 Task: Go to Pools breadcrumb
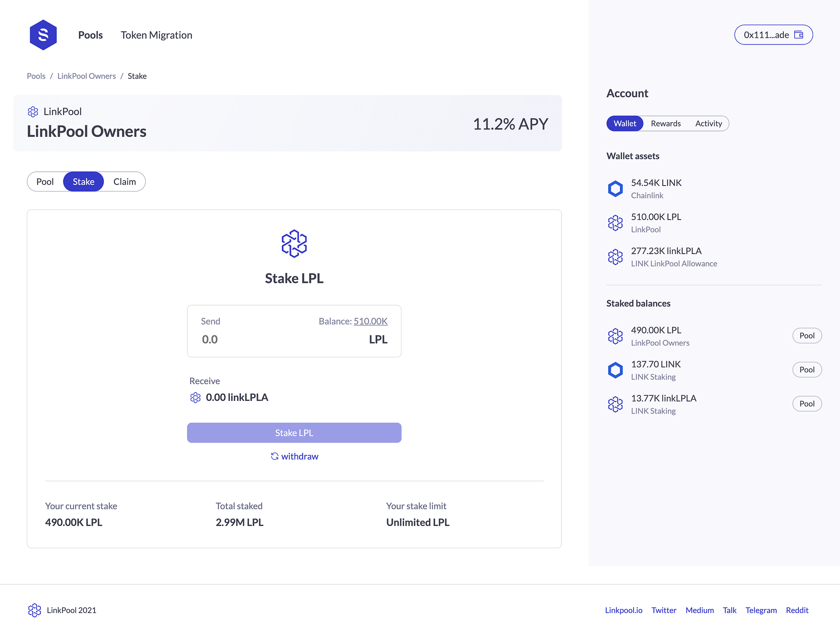(x=36, y=76)
